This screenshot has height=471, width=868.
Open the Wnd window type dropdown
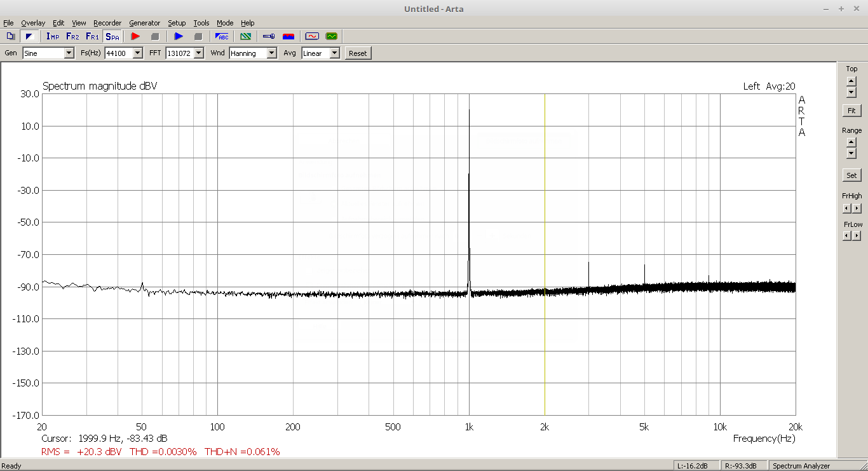(x=271, y=53)
